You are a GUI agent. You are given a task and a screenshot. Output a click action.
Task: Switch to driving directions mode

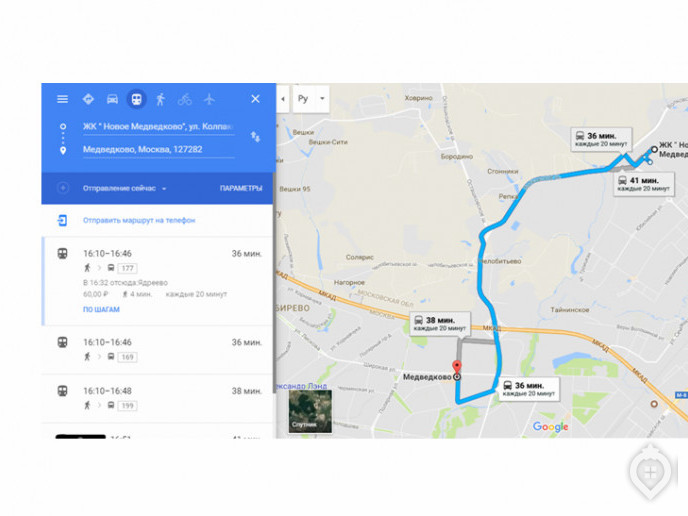(x=112, y=99)
